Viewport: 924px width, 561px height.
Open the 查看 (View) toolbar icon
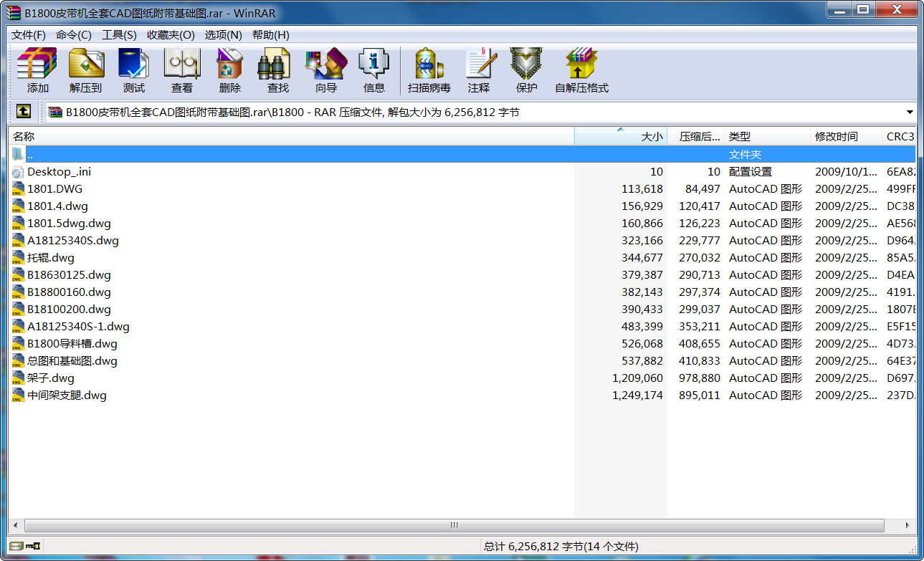click(x=181, y=70)
